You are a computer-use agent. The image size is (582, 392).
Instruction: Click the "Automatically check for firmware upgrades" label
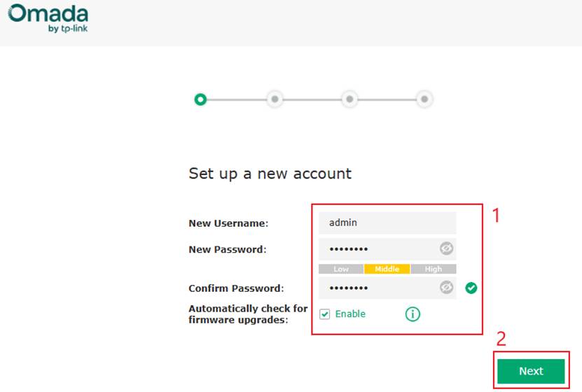(x=248, y=314)
